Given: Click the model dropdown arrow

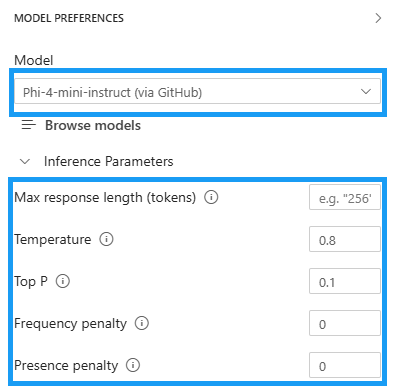Looking at the screenshot, I should coord(366,91).
